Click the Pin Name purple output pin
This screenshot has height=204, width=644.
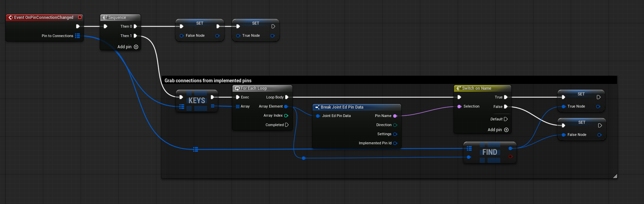click(395, 116)
